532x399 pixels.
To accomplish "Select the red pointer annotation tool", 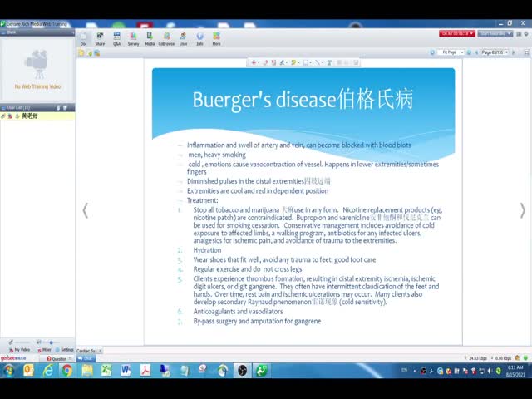I will (x=254, y=63).
